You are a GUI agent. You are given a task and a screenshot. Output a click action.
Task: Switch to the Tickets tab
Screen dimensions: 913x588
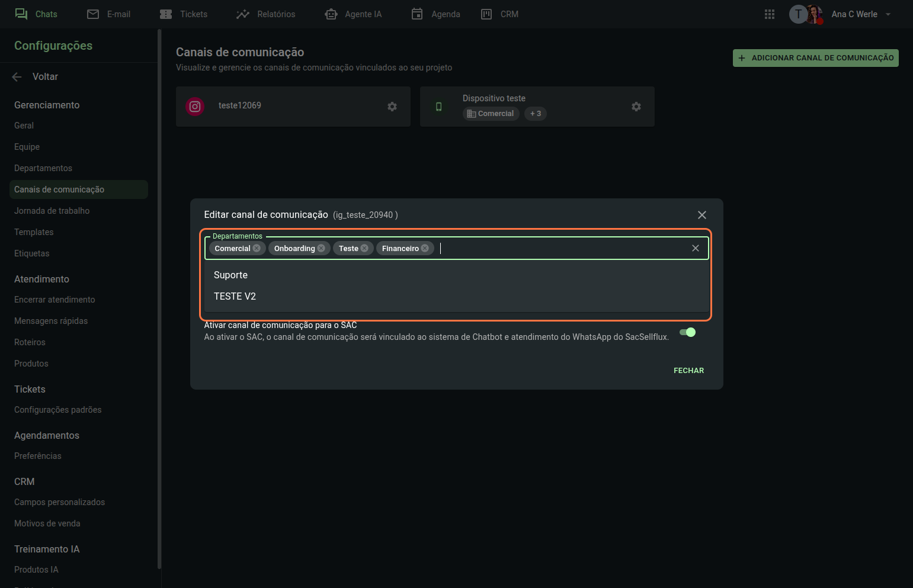pos(184,14)
